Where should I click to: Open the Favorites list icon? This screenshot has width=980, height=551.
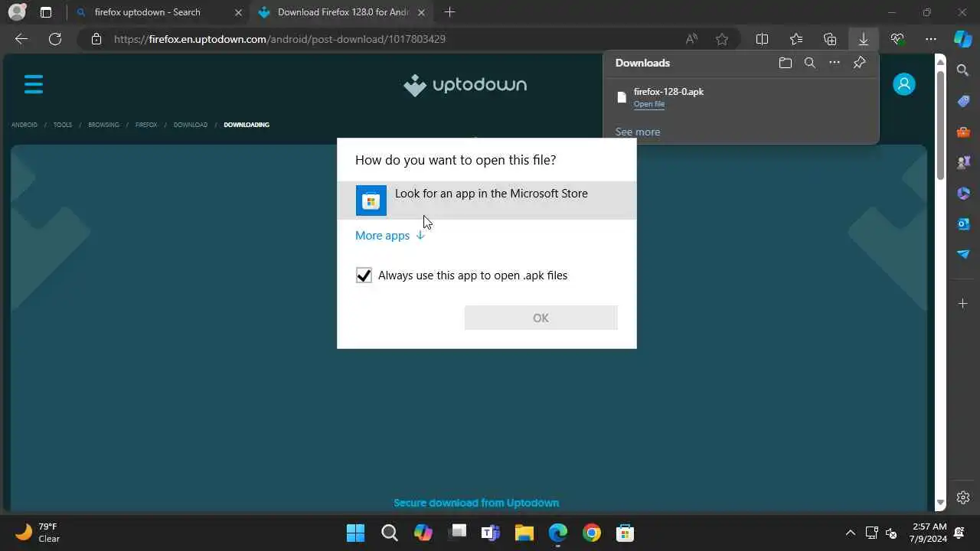pyautogui.click(x=796, y=39)
